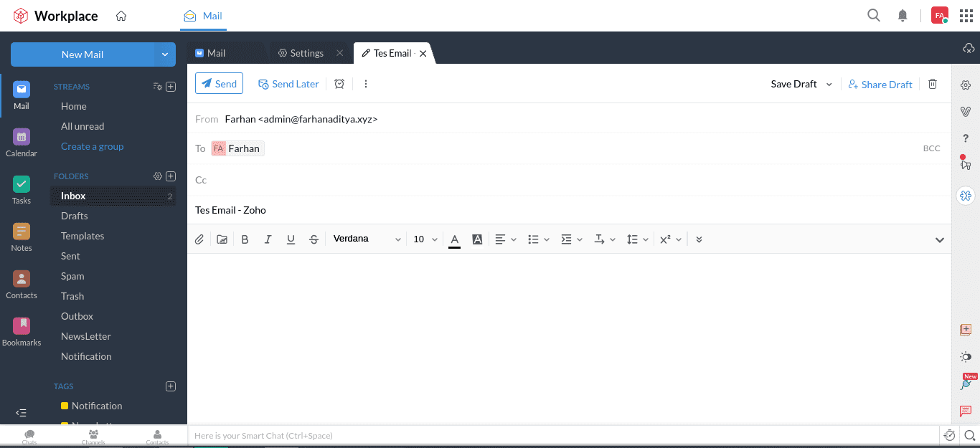
Task: Open the Tasks app in the sidebar
Action: click(x=21, y=189)
